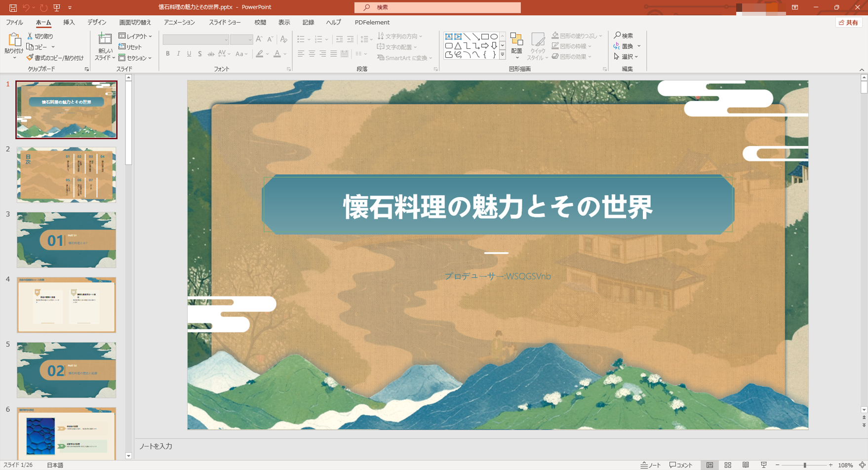Clear all formatting icon

click(283, 39)
